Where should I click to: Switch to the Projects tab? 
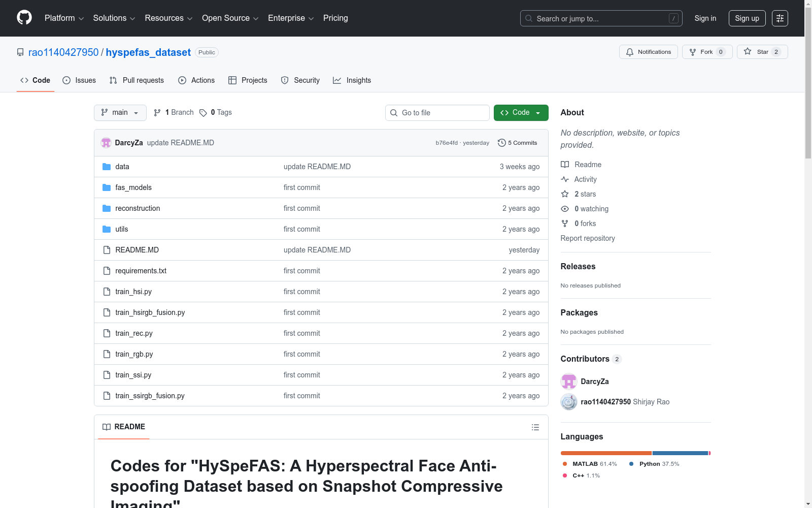click(248, 80)
